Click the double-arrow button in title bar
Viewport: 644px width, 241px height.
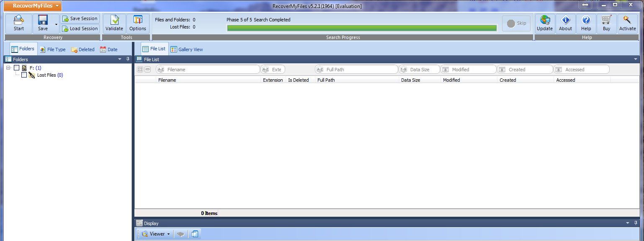tap(585, 5)
